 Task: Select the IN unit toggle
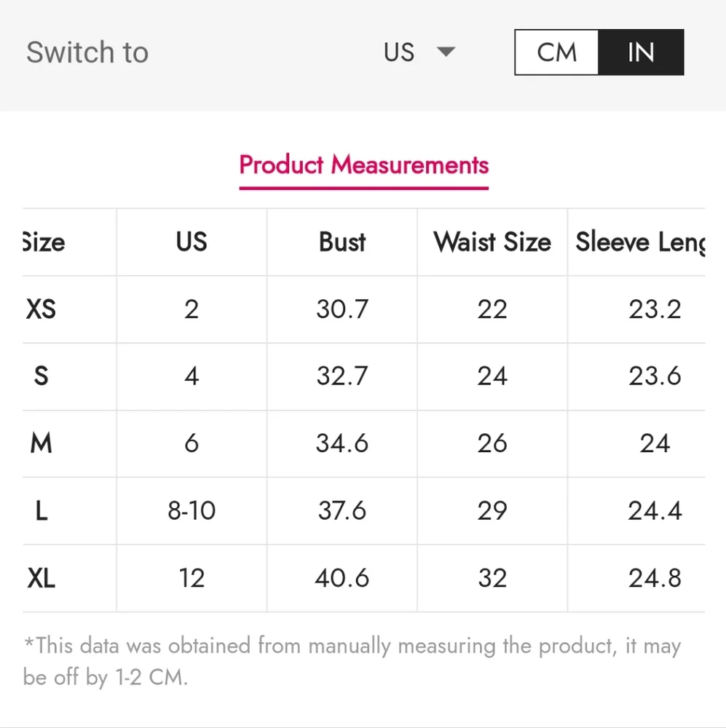(641, 52)
